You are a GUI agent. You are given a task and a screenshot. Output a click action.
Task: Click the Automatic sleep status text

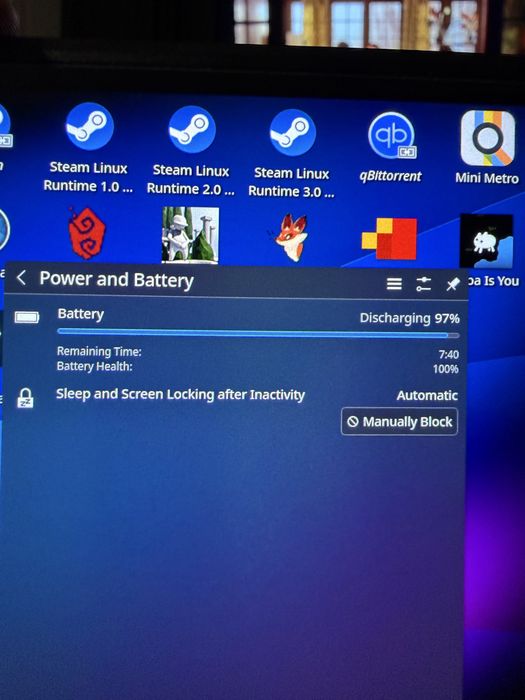click(x=427, y=396)
